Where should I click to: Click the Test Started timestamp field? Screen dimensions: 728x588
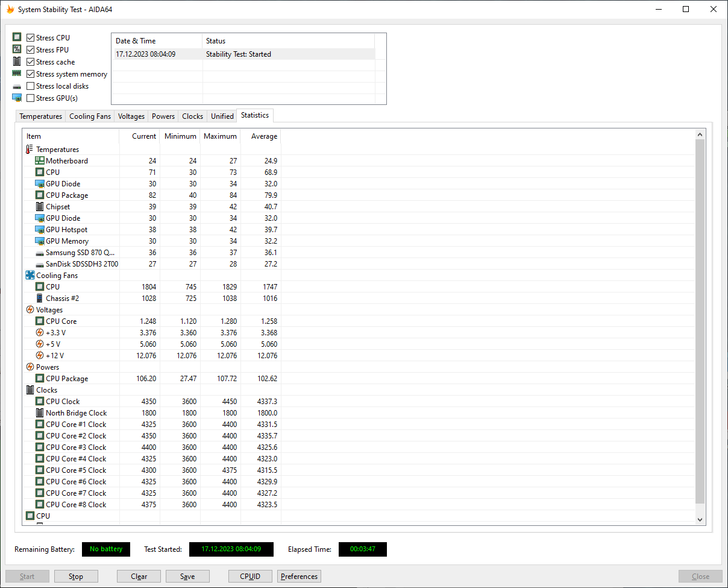pyautogui.click(x=231, y=549)
